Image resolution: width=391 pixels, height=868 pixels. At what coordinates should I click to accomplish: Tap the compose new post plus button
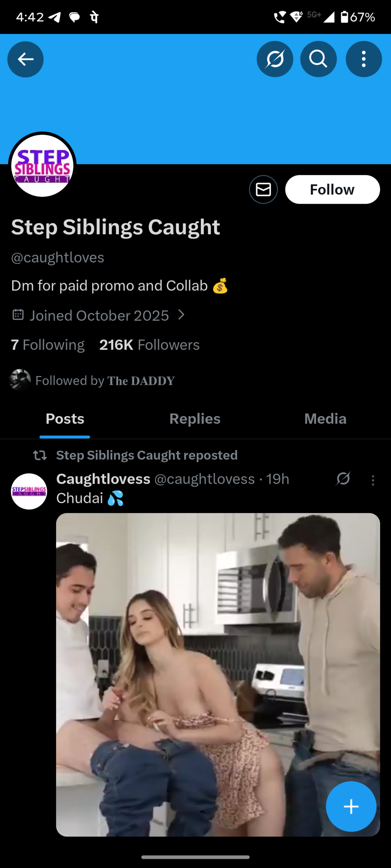[351, 806]
